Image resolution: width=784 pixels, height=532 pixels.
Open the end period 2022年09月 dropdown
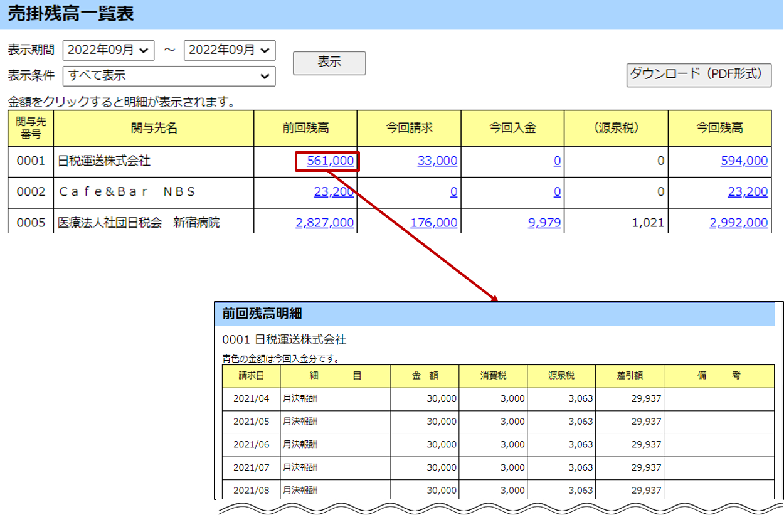(x=230, y=50)
